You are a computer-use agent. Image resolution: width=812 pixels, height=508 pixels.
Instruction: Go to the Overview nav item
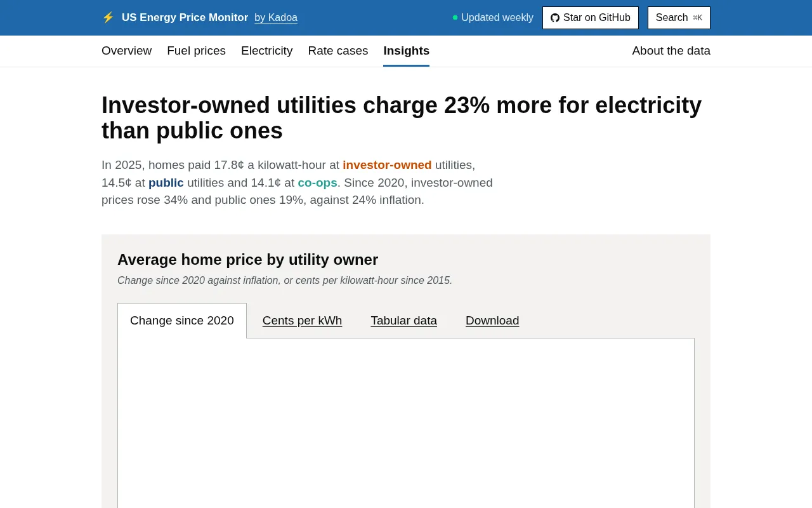coord(126,51)
